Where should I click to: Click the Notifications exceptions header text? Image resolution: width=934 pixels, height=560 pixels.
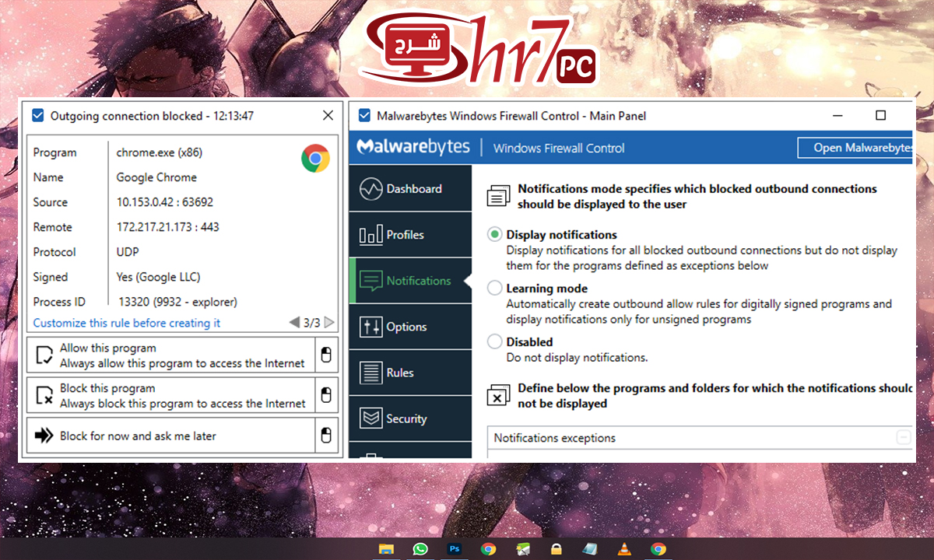(x=554, y=438)
